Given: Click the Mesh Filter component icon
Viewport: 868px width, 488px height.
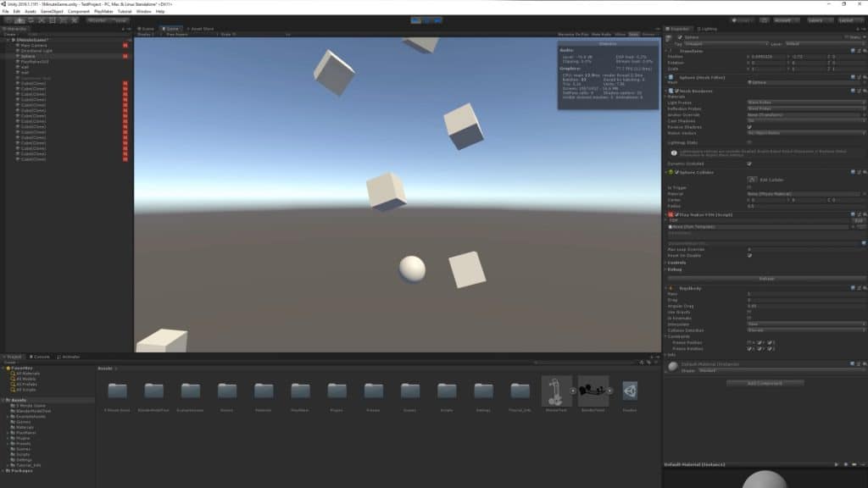Looking at the screenshot, I should 671,77.
